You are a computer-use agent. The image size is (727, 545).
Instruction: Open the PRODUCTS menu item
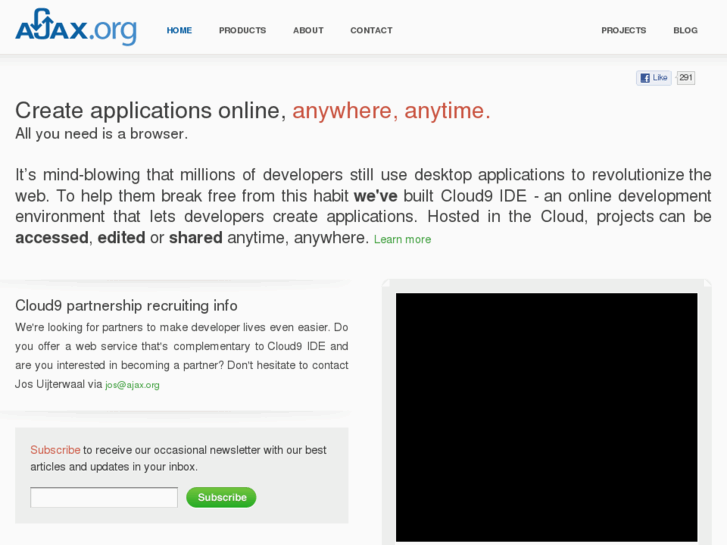(242, 31)
